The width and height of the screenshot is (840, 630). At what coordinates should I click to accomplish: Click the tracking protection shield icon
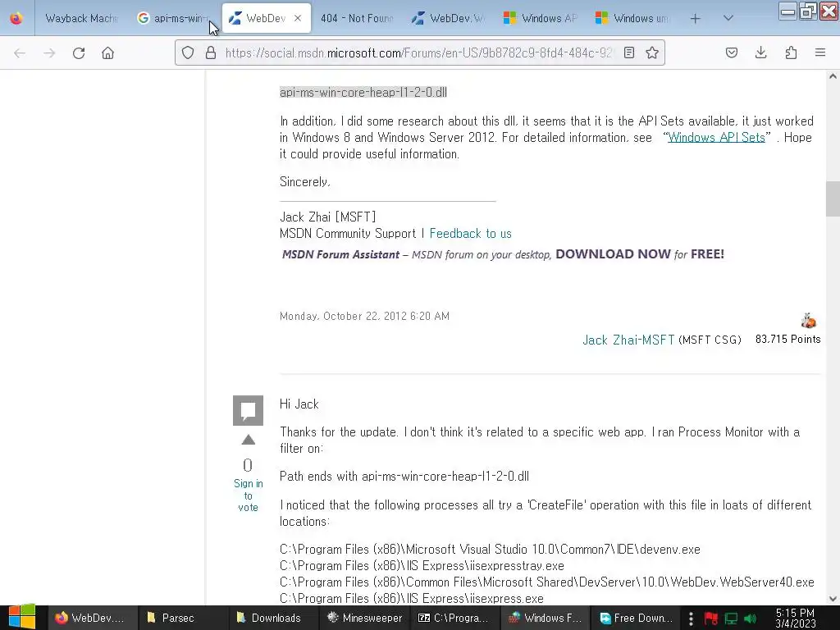tap(188, 52)
